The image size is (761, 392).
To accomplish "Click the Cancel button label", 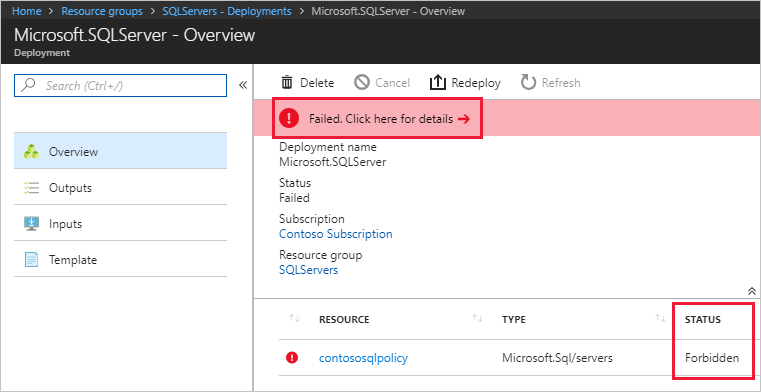I will (x=393, y=83).
